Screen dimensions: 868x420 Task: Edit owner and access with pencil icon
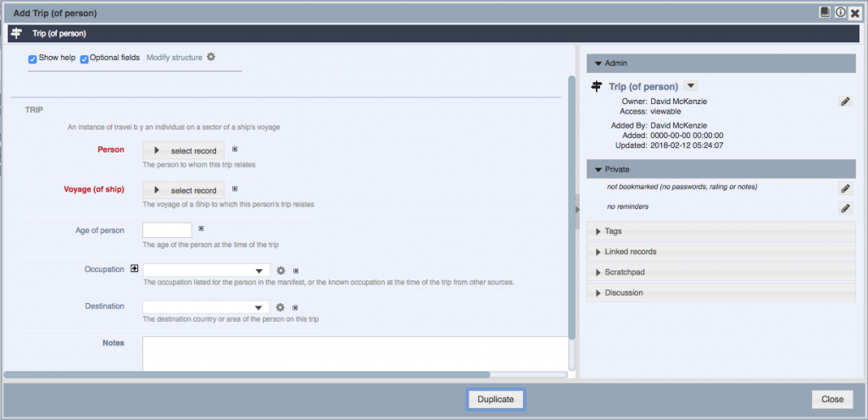pos(845,102)
